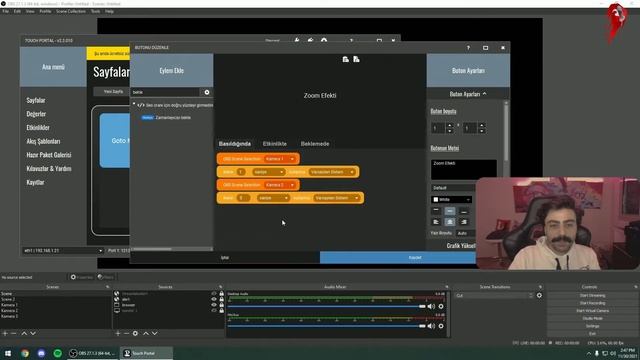This screenshot has height=360, width=640.
Task: Open Varsayılan Zaman dropdown in fourth action row
Action: click(x=337, y=198)
